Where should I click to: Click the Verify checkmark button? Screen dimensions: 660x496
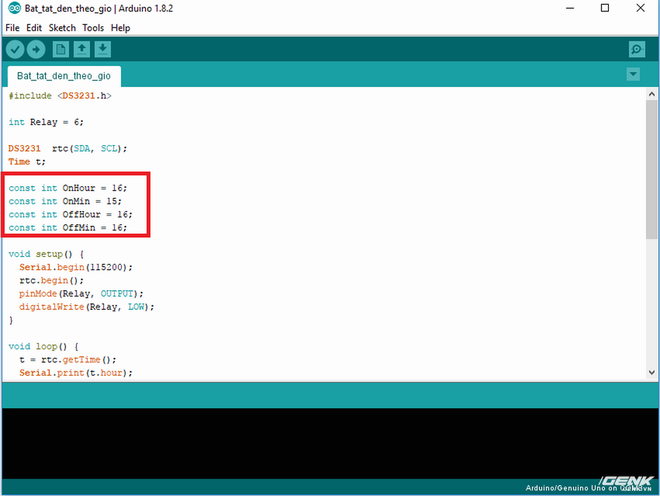[x=15, y=50]
